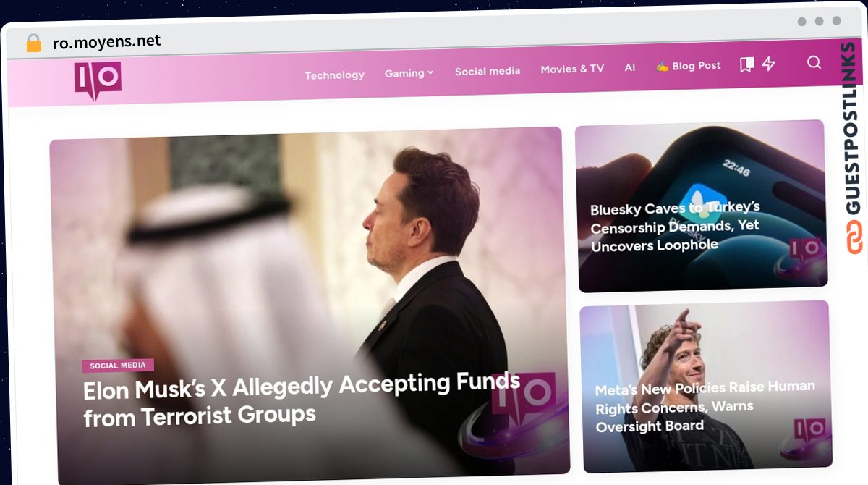The width and height of the screenshot is (868, 485).
Task: Click the IO site logo in header
Action: tap(98, 80)
